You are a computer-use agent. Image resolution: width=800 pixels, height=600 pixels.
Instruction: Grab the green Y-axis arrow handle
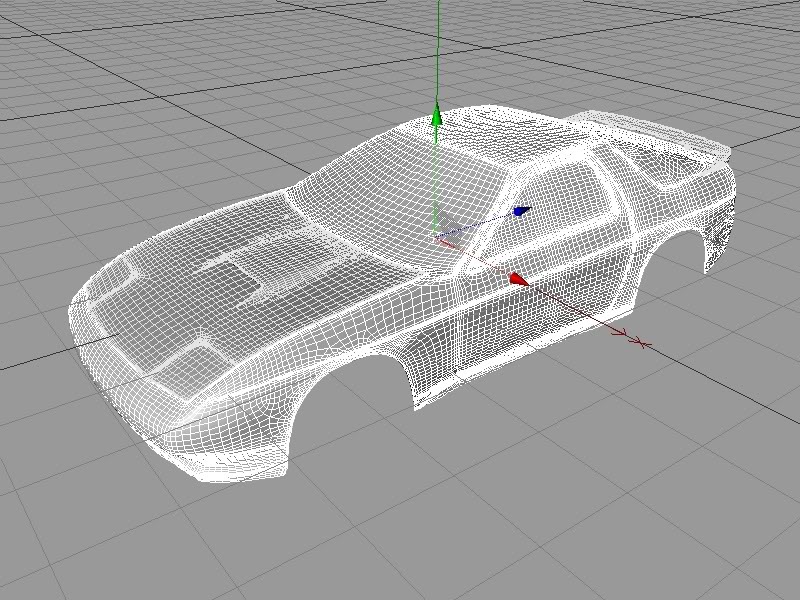pos(437,114)
